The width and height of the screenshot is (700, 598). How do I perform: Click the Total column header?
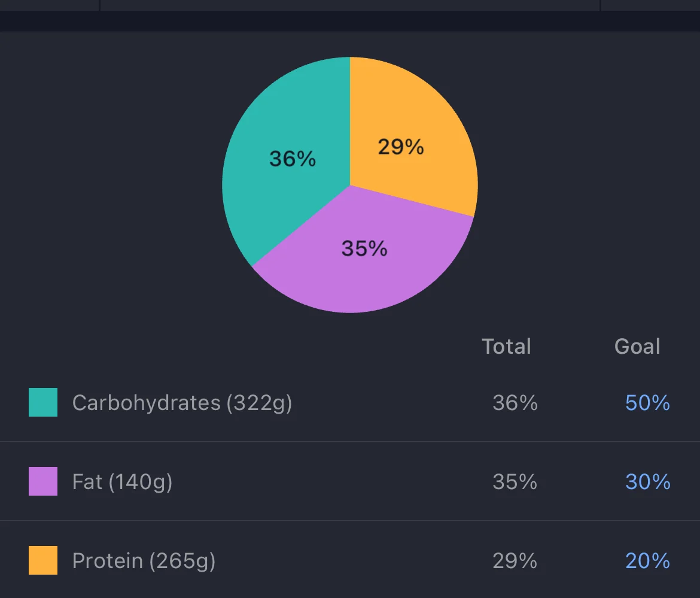pos(506,347)
